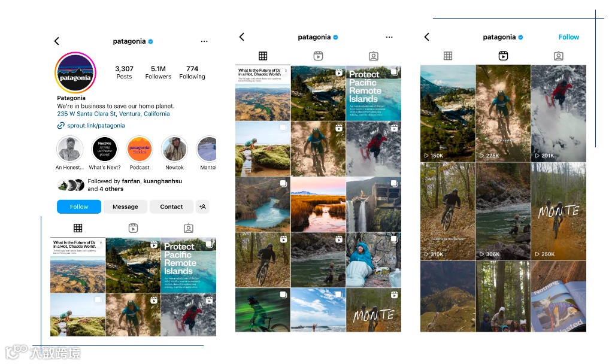View 774 Following list
Viewport: 615px width, 364px height.
coord(192,72)
